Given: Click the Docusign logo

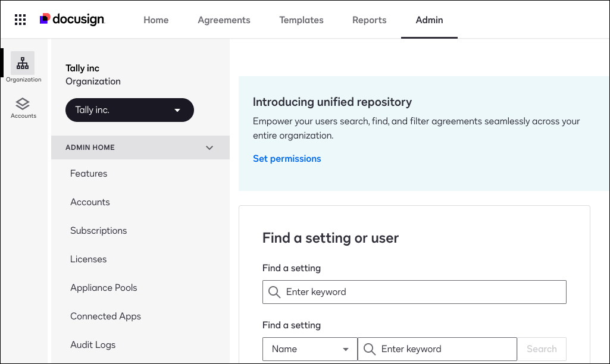Looking at the screenshot, I should pyautogui.click(x=72, y=20).
